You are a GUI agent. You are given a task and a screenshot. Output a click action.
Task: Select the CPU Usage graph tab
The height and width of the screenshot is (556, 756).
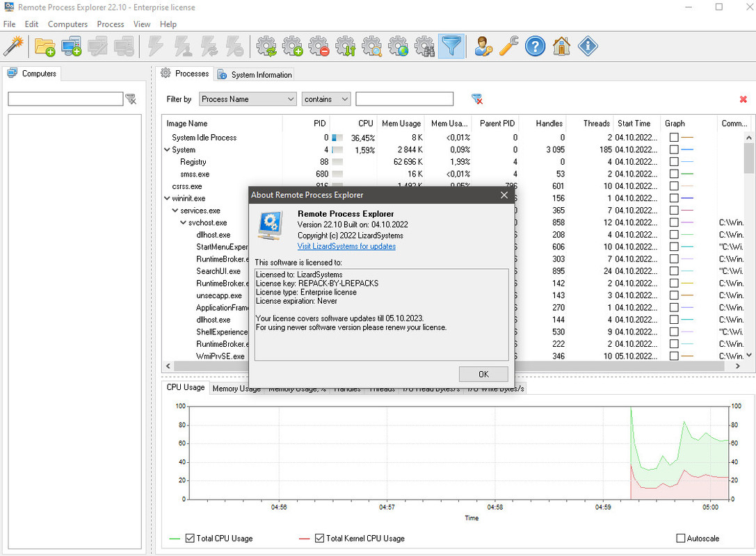(185, 387)
